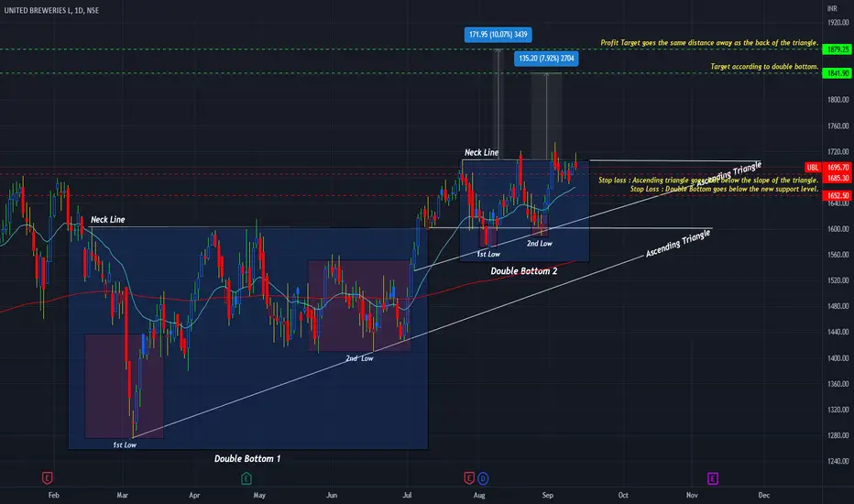Select 'Target according to double bottom.' text

pos(764,67)
